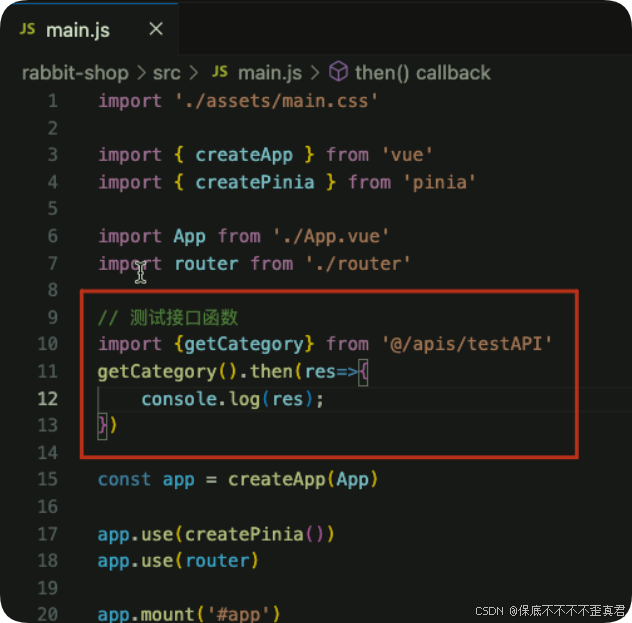Close the main.js tab

coord(156,29)
